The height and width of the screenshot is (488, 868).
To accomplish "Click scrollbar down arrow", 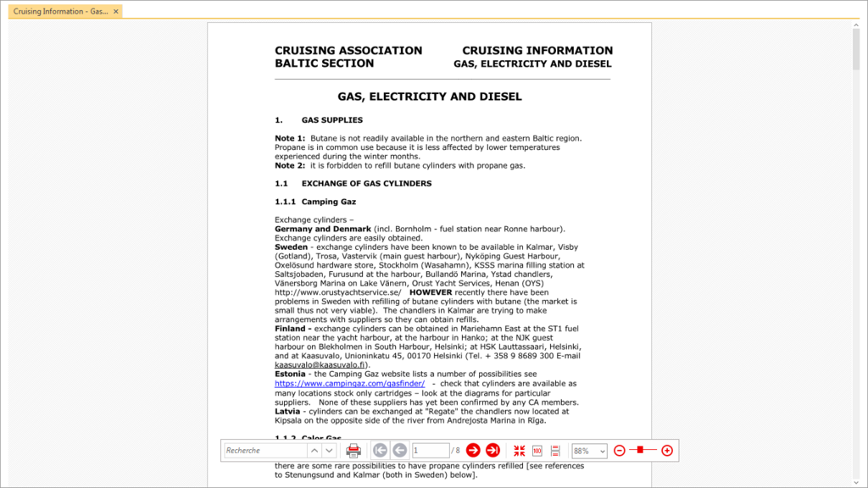I will (x=856, y=482).
